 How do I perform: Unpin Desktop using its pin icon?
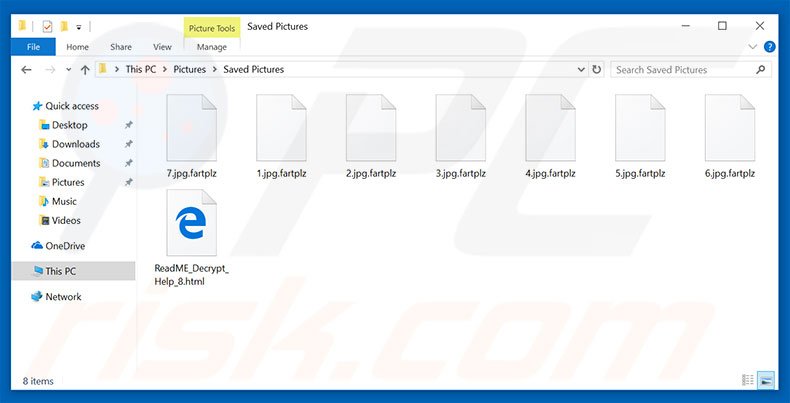128,125
